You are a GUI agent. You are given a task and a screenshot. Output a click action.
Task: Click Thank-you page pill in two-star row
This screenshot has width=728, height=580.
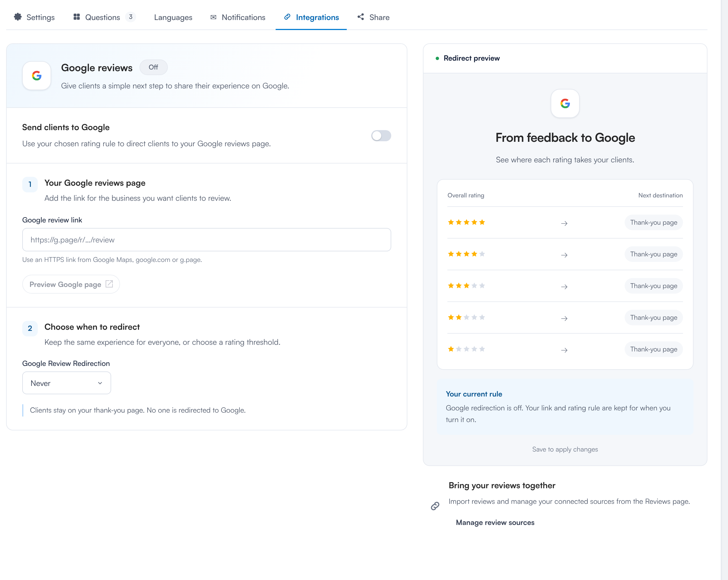click(654, 318)
